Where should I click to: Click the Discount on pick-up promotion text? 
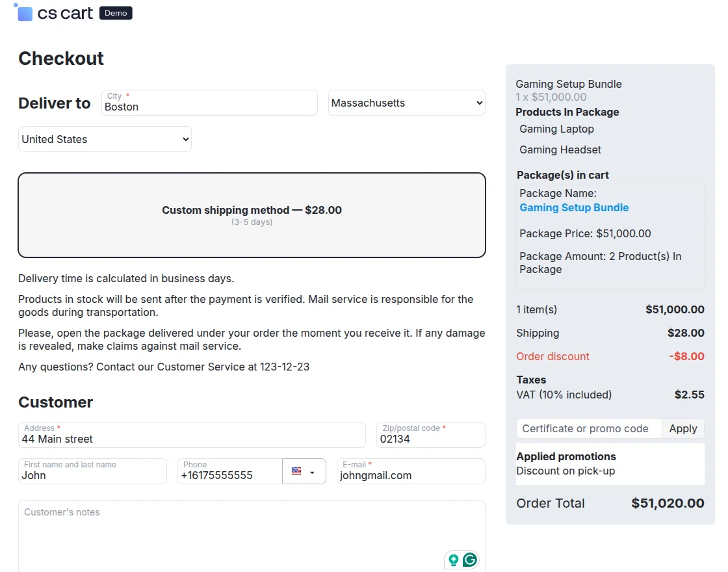point(565,471)
